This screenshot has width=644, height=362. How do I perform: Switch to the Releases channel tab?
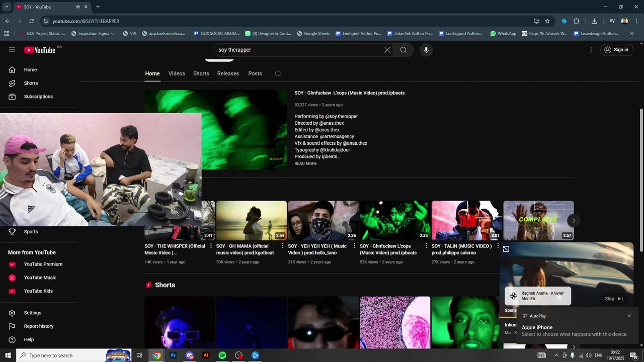pyautogui.click(x=228, y=73)
